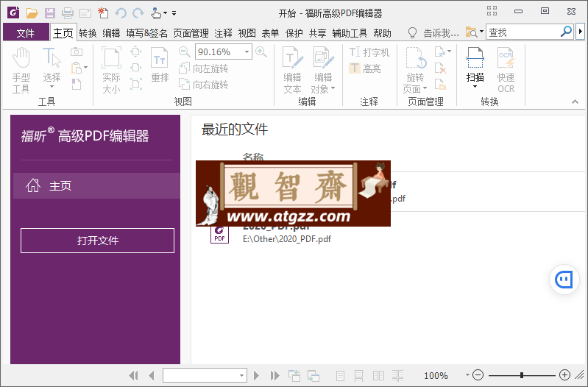Switch to Protect (保护) tab
Screen dimensions: 588x387
point(294,33)
